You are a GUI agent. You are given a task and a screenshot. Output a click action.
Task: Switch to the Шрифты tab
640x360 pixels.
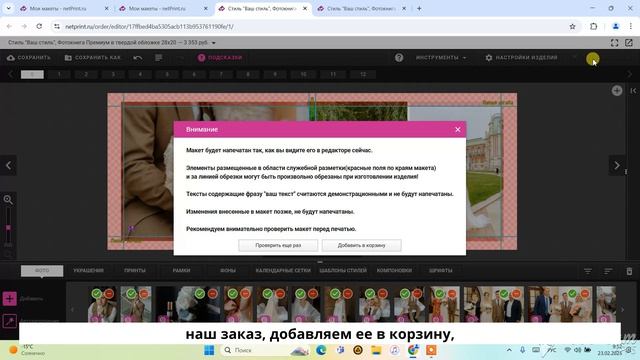440,271
